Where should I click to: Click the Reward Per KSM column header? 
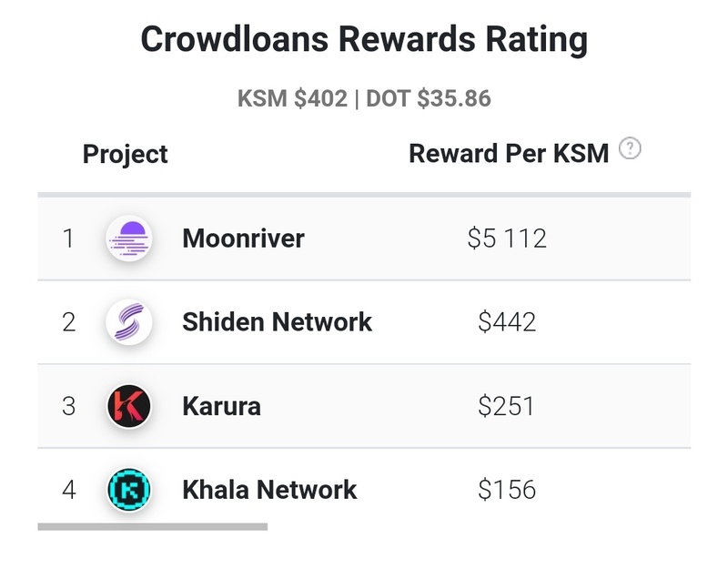(x=509, y=154)
